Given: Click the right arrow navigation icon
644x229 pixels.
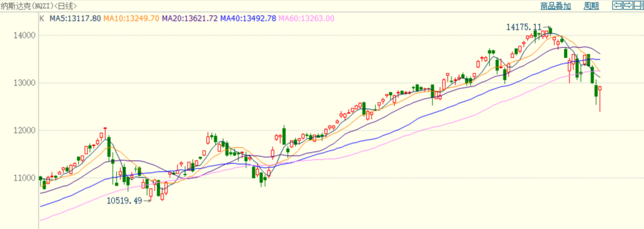Looking at the screenshot, I should (628, 5).
